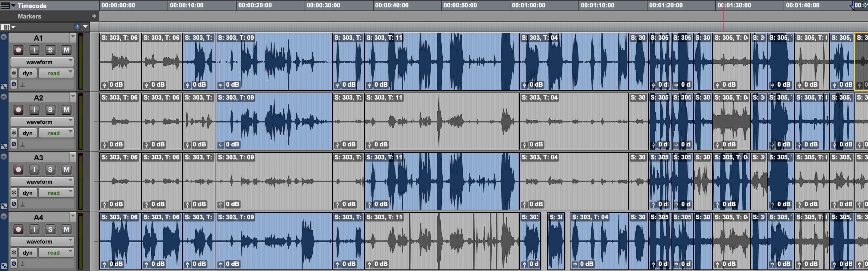Screen dimensions: 868x271
Task: Click clip gain fader on A4 first T: 06 clip
Action: [104, 265]
